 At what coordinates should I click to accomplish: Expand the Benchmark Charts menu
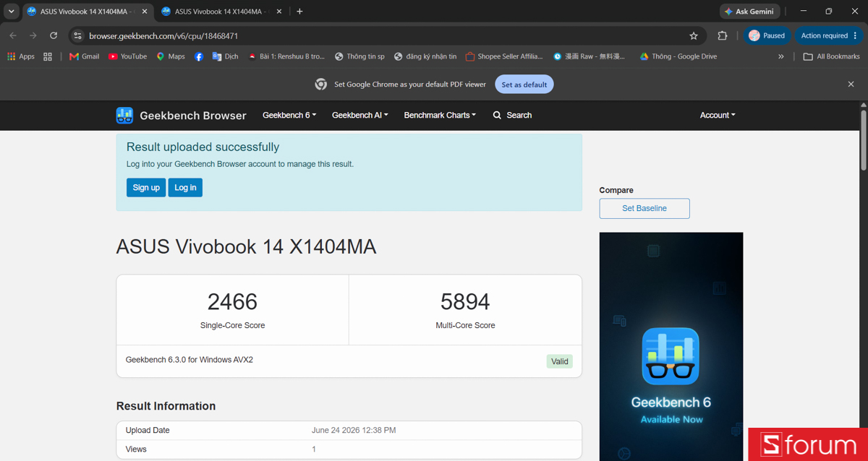[440, 115]
